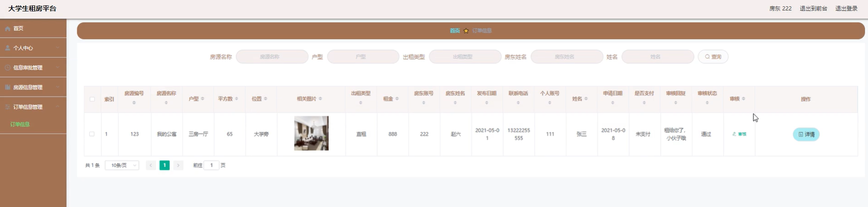
Task: Select the 订单信息 submenu item
Action: point(20,124)
